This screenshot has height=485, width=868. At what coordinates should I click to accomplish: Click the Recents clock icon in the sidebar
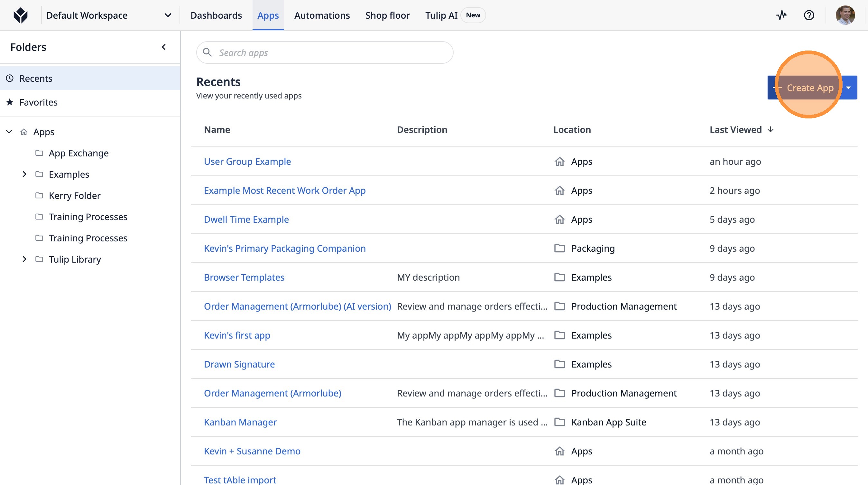coord(10,78)
